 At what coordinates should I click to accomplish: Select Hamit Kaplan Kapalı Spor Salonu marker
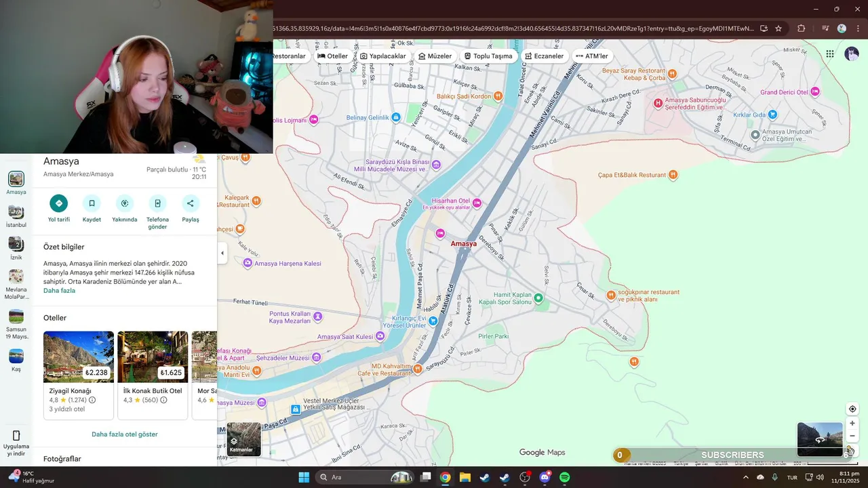(538, 298)
